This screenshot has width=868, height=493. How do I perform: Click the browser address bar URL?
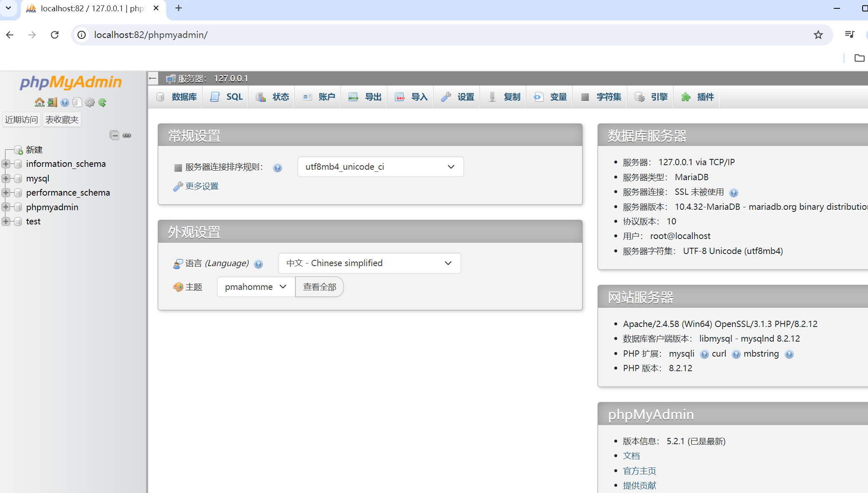151,35
